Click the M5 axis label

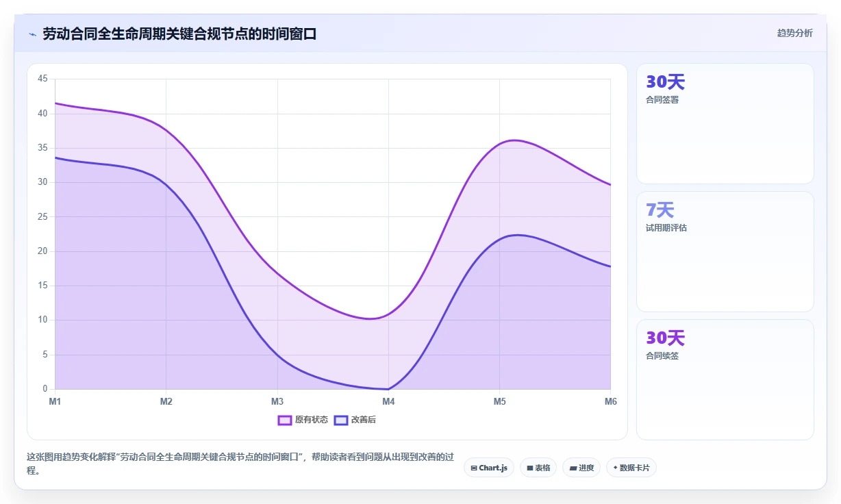pos(499,402)
